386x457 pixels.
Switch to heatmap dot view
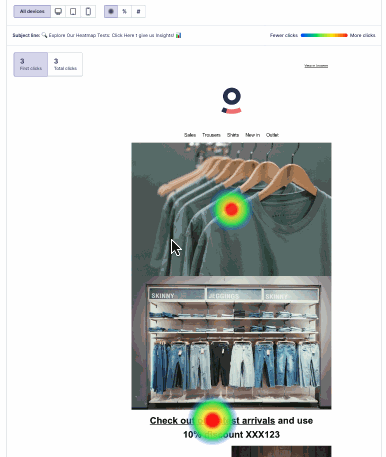pos(111,11)
